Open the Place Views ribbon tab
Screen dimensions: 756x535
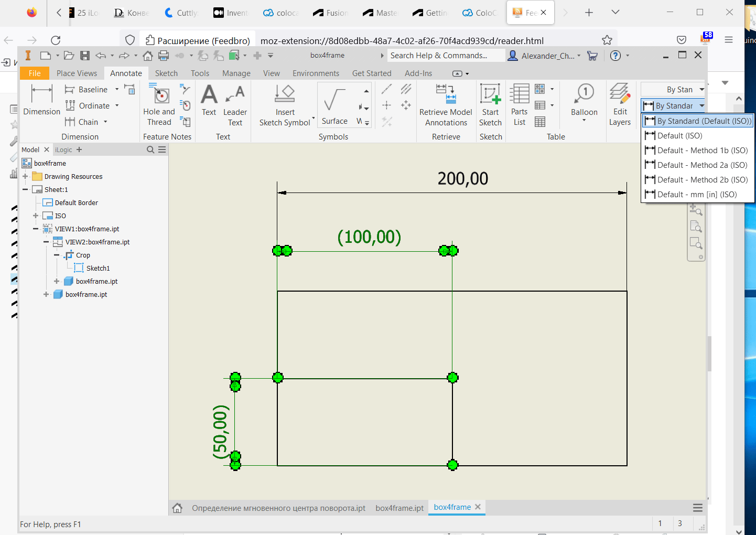point(77,73)
